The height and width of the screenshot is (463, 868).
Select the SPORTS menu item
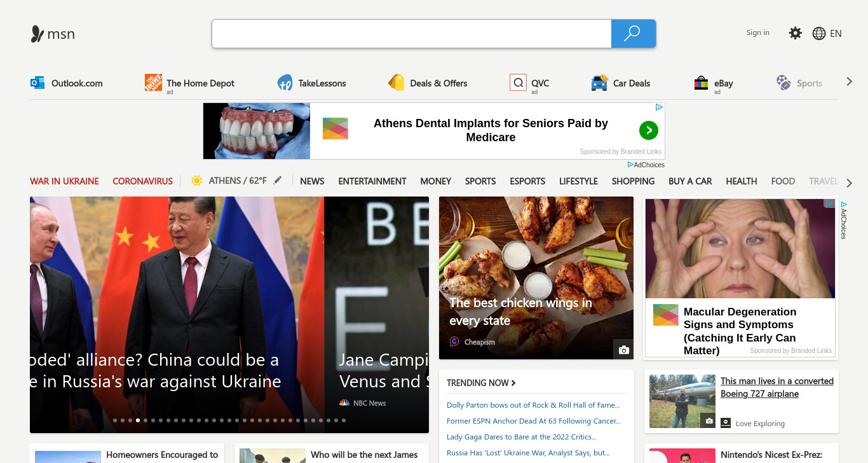(x=480, y=181)
